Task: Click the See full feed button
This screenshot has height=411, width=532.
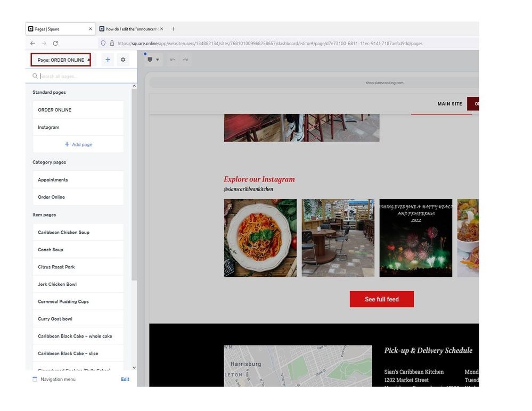Action: [381, 299]
